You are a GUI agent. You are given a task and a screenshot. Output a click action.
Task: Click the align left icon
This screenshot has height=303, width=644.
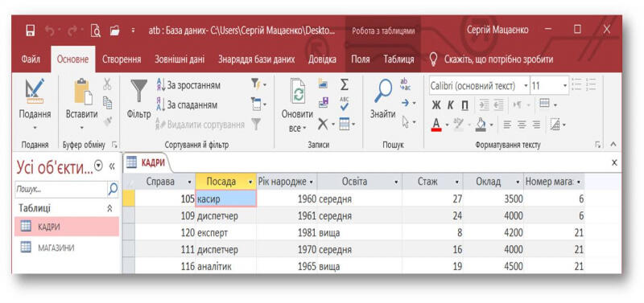[507, 125]
